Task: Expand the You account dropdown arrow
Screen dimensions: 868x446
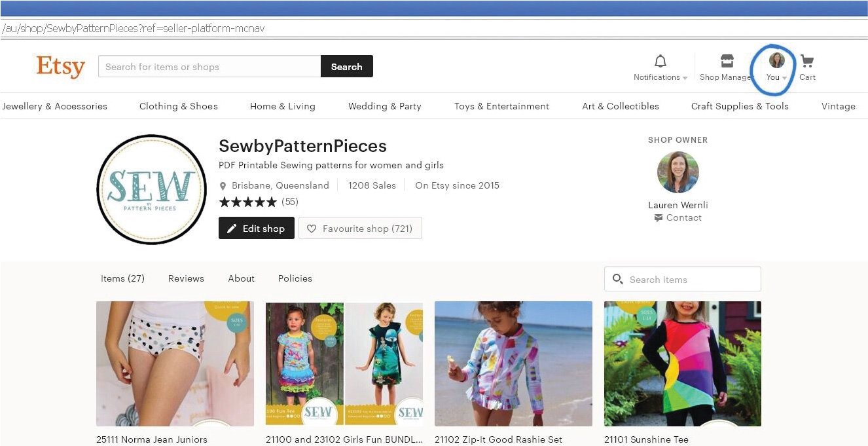Action: (785, 78)
